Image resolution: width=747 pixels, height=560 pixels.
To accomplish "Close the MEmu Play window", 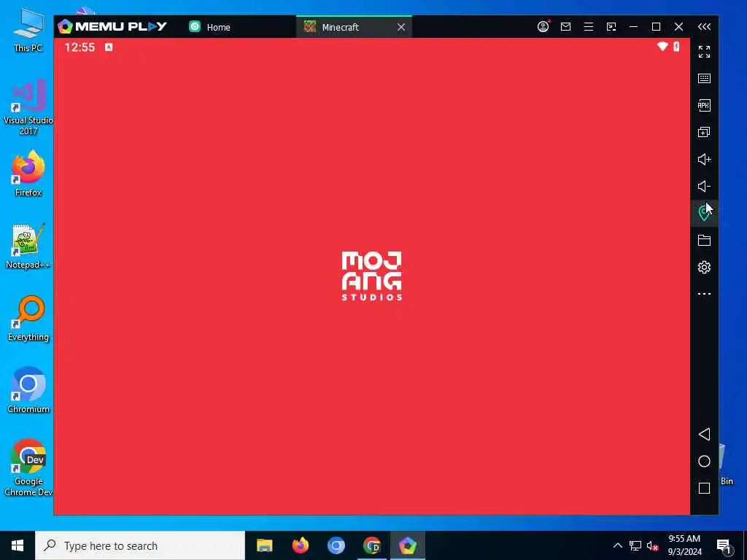I will point(679,27).
